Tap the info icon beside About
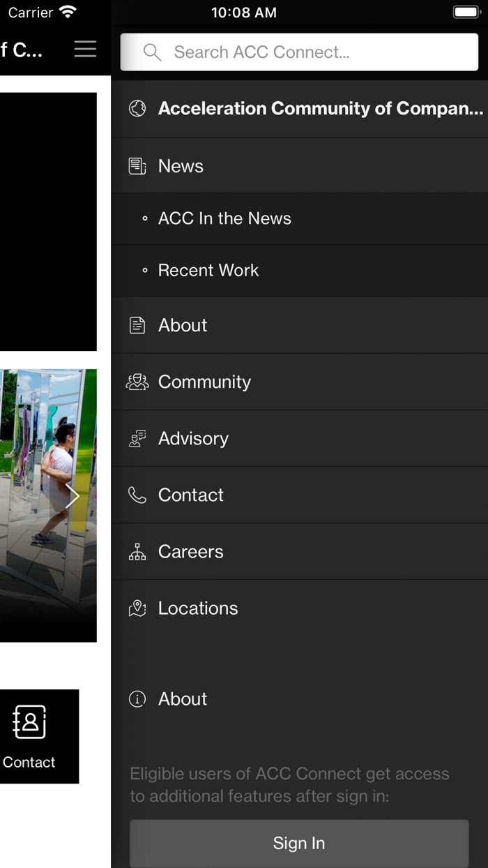The height and width of the screenshot is (868, 488). pyautogui.click(x=137, y=698)
